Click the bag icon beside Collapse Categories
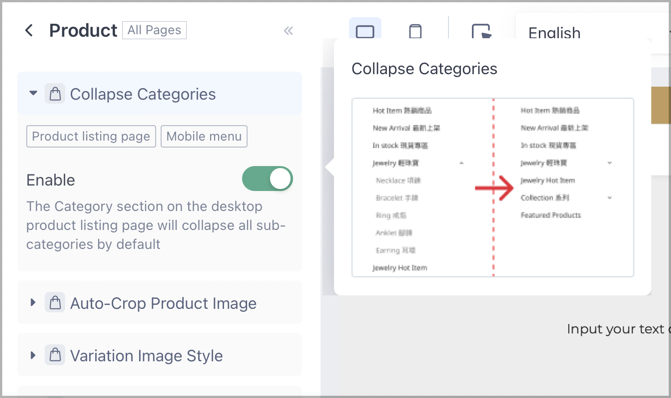Image resolution: width=671 pixels, height=398 pixels. tap(55, 94)
